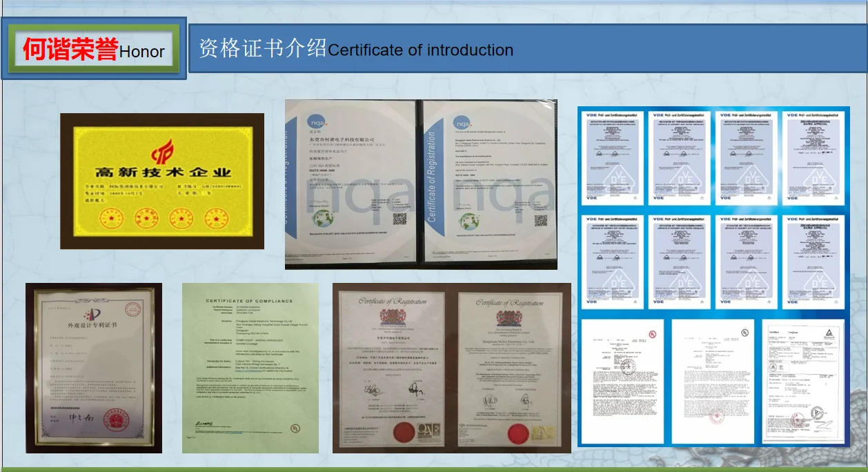Select the fourth VDE certificate in top row
This screenshot has width=868, height=472.
(x=813, y=157)
